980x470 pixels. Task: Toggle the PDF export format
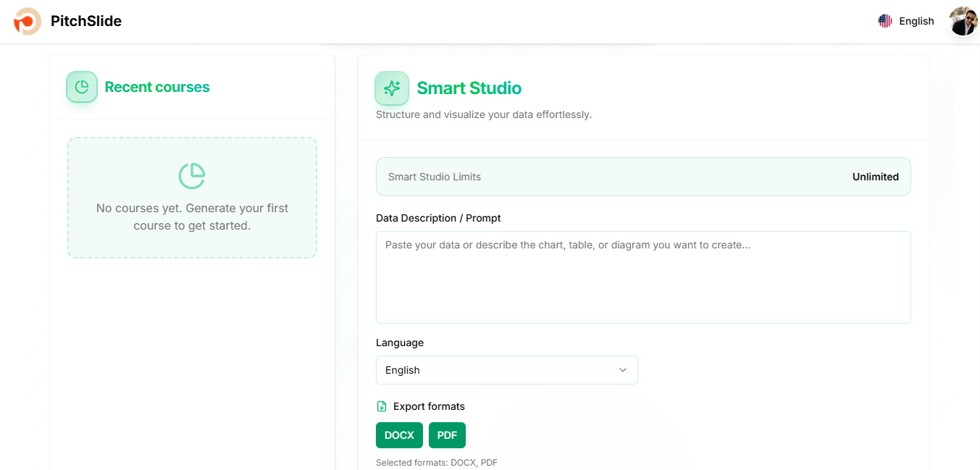coord(447,435)
